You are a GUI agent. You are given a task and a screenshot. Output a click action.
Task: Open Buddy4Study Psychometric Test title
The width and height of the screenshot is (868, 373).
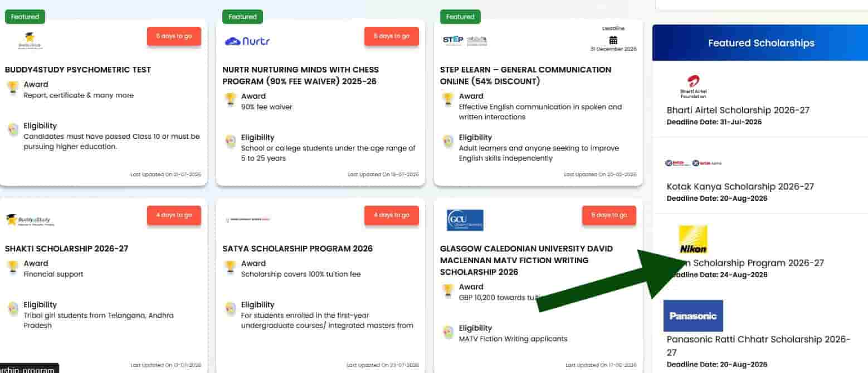78,70
